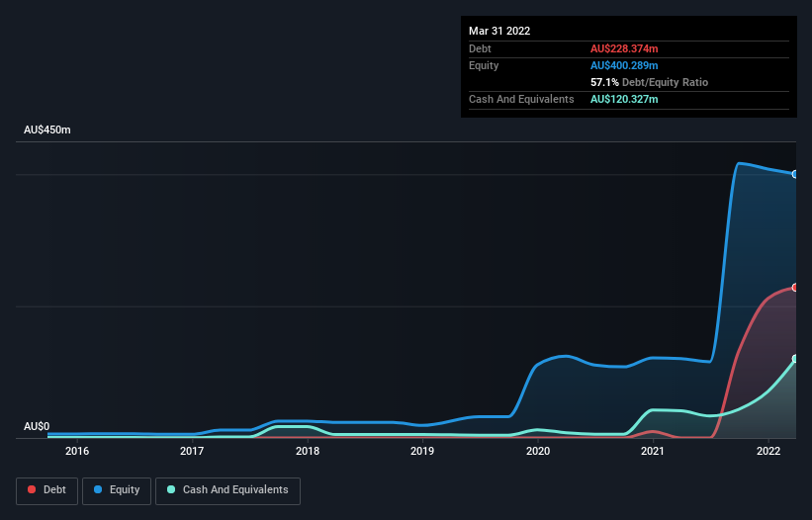Click the AU$450m y-axis label

pyautogui.click(x=47, y=130)
